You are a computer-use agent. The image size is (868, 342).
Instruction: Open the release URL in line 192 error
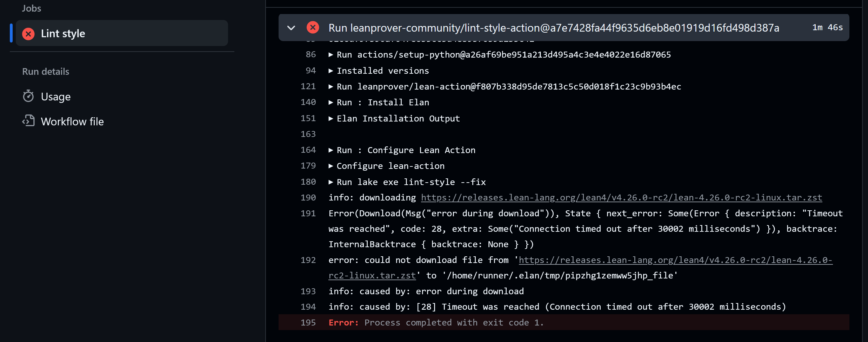[675, 260]
